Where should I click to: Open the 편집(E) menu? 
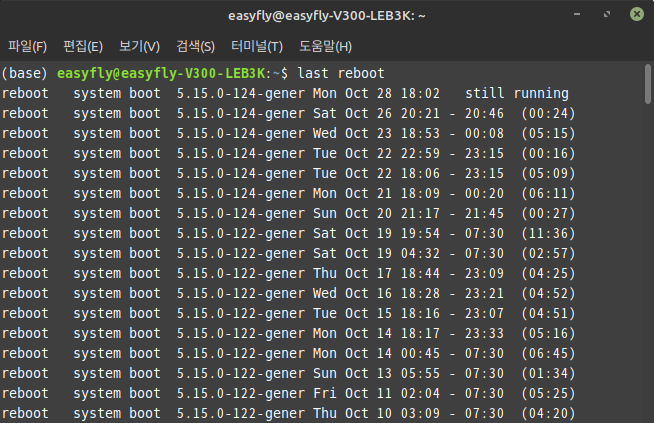click(83, 46)
